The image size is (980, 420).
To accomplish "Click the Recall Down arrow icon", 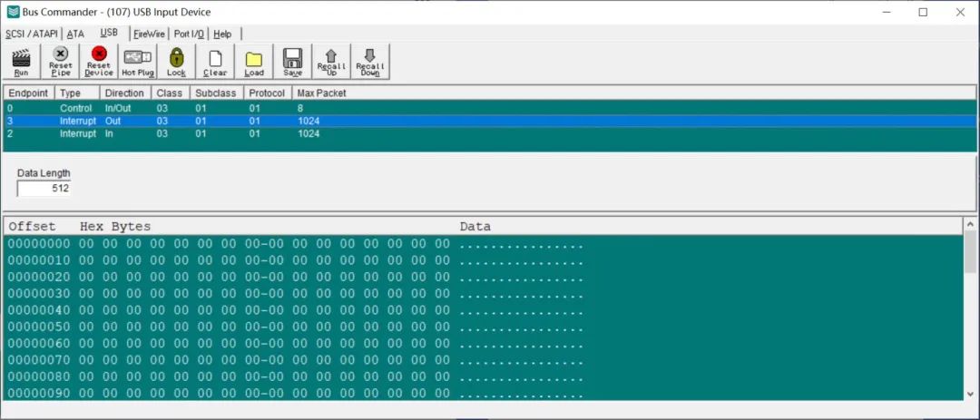I will point(370,55).
